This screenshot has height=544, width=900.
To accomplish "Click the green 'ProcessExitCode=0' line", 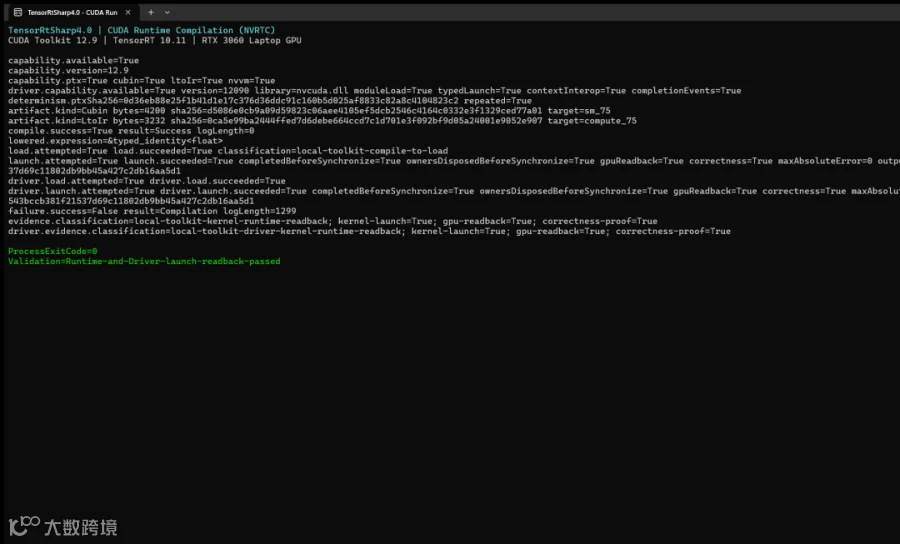I will (53, 251).
